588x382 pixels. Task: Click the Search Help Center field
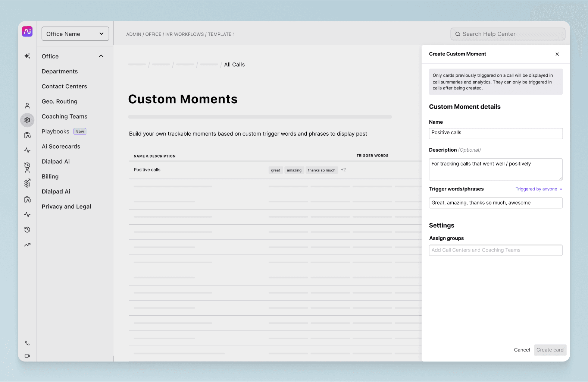point(507,34)
